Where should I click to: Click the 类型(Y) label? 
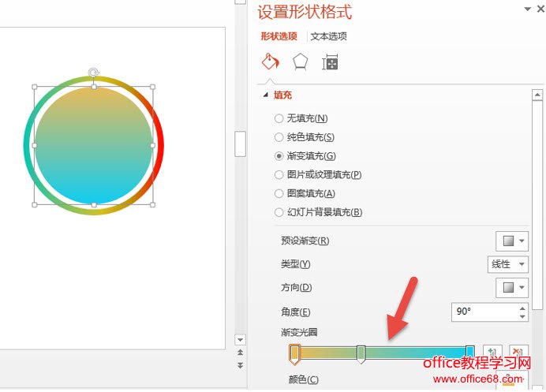296,264
